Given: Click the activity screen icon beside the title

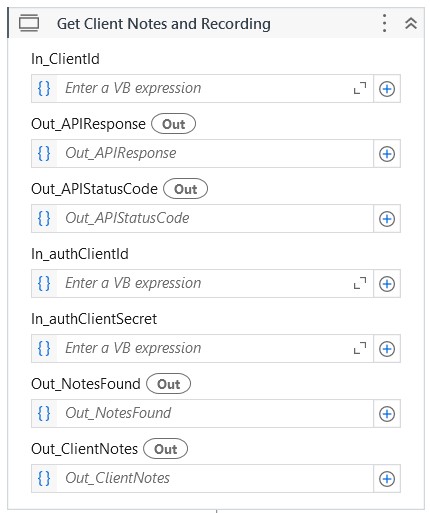Looking at the screenshot, I should (x=29, y=23).
